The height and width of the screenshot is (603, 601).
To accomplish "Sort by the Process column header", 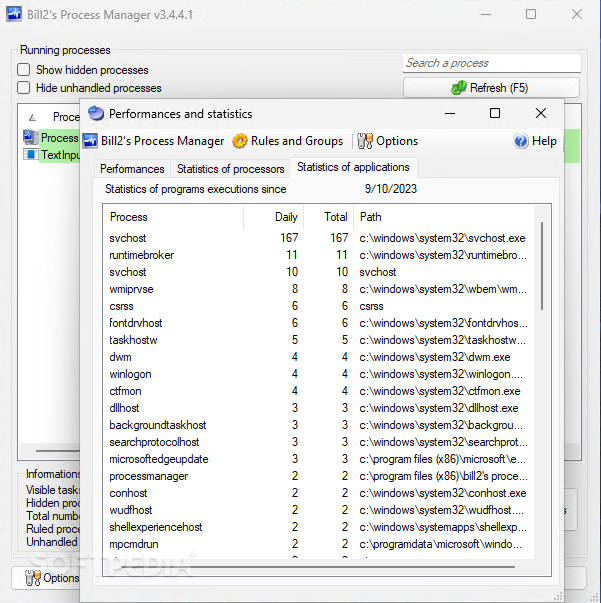I will coord(173,217).
